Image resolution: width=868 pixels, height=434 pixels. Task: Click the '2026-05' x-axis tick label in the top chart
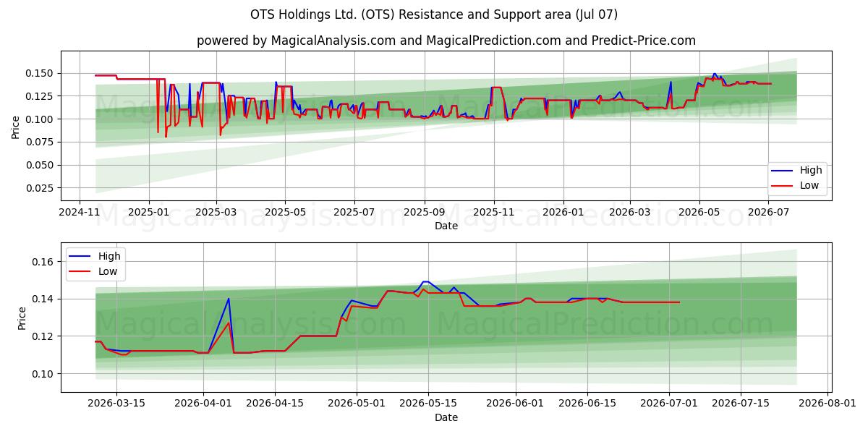click(x=699, y=212)
